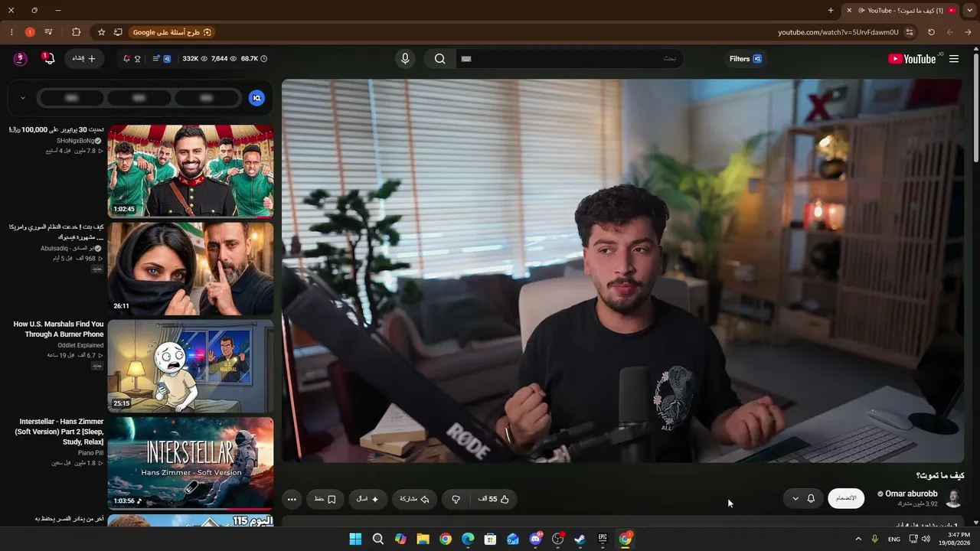Viewport: 980px width, 551px height.
Task: Click the Join (الانضمام) button
Action: pyautogui.click(x=846, y=498)
